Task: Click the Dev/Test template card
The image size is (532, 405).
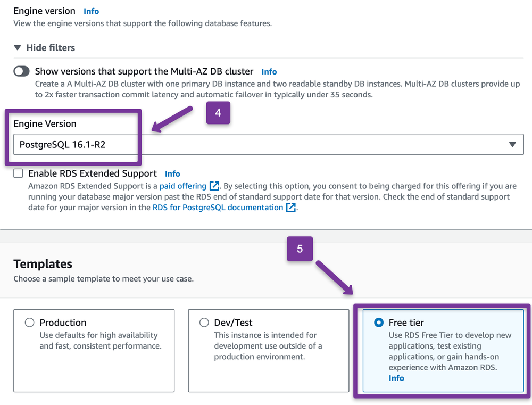Action: click(x=268, y=350)
